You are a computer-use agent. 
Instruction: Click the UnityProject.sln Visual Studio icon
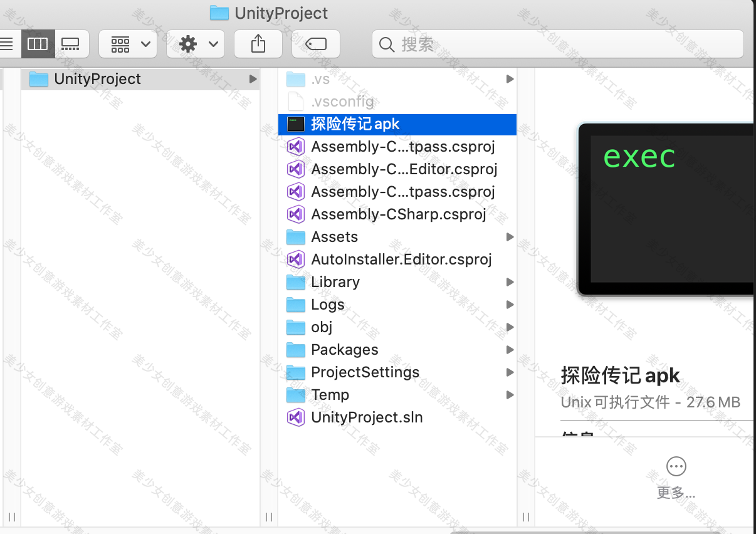pyautogui.click(x=296, y=417)
